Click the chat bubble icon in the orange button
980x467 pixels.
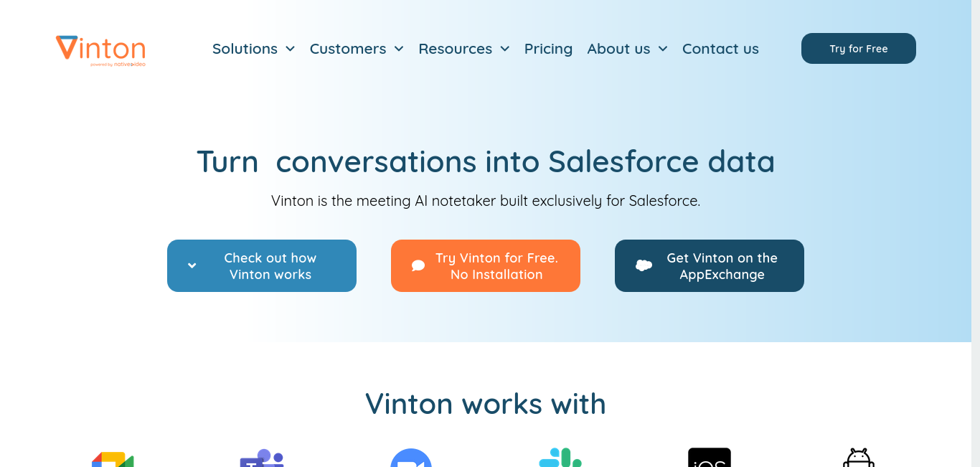click(418, 265)
